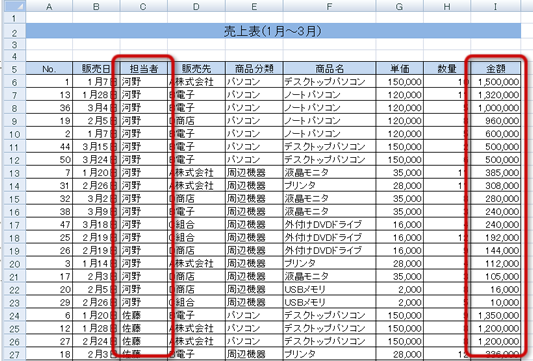Select column A header
Screen dimensions: 533x361
(x=49, y=6)
